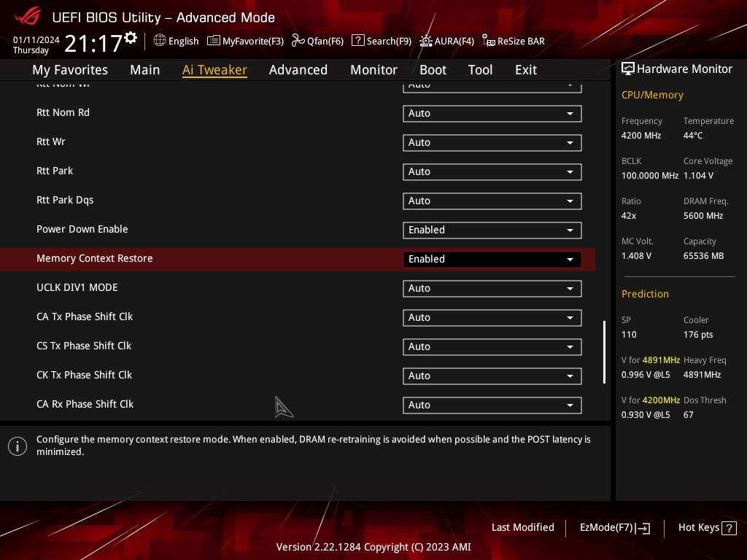Click the 01/11/2024 date text
Viewport: 747px width, 560px height.
tap(36, 39)
